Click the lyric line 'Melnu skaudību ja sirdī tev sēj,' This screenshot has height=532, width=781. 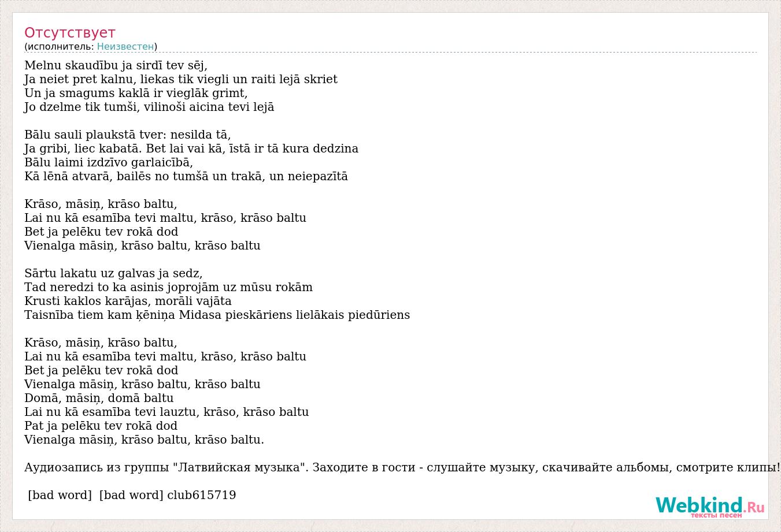click(x=116, y=65)
